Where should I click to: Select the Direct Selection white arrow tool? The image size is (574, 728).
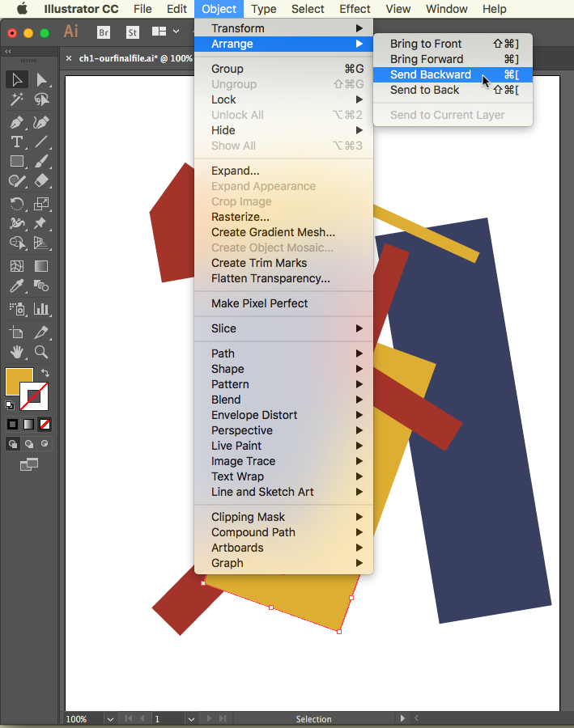[x=41, y=79]
